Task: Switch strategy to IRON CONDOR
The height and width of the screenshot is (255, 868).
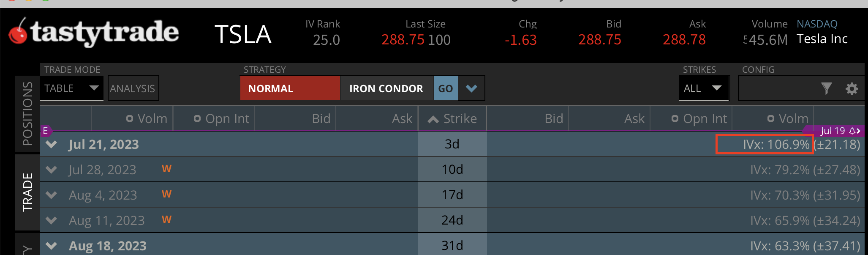Action: click(x=386, y=88)
